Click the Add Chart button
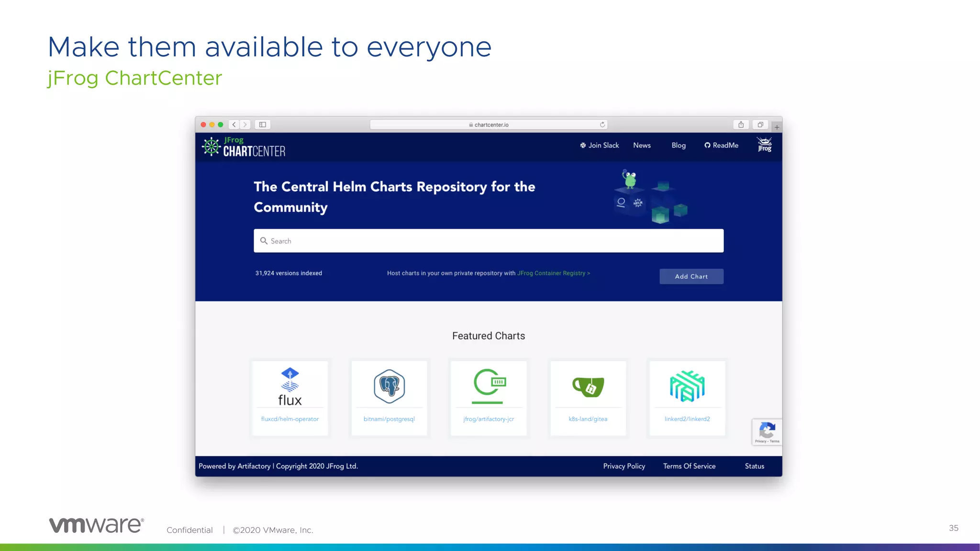Screen dimensions: 980x551 pos(691,276)
